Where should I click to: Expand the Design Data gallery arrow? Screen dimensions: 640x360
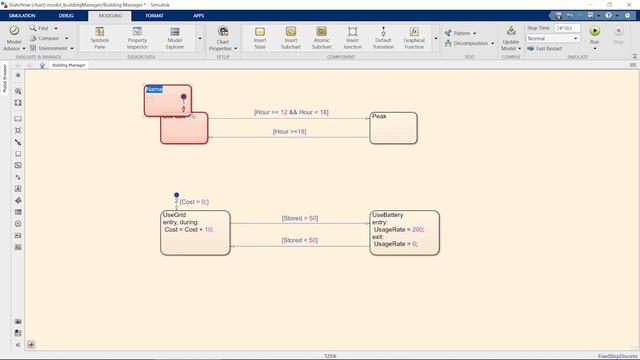tap(200, 38)
